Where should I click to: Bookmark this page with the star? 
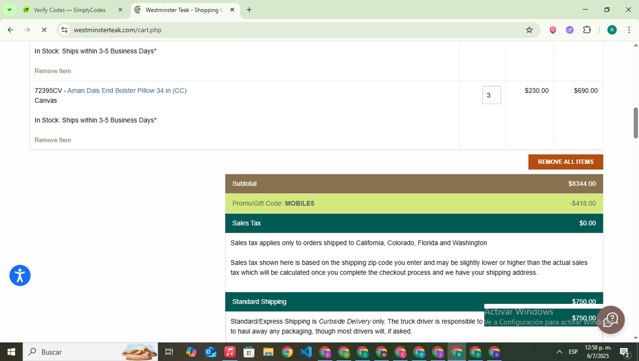pyautogui.click(x=529, y=30)
